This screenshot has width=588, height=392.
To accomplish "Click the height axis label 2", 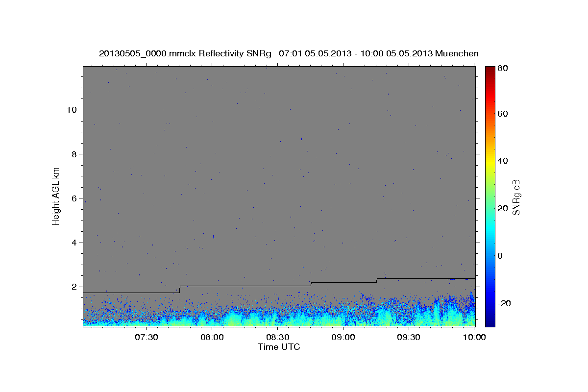I will [75, 287].
